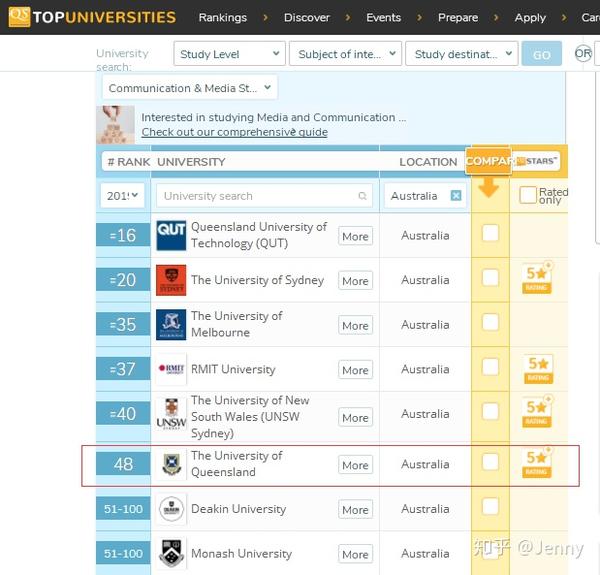Tick compare checkbox for University of Queensland
600x575 pixels.
tap(490, 462)
